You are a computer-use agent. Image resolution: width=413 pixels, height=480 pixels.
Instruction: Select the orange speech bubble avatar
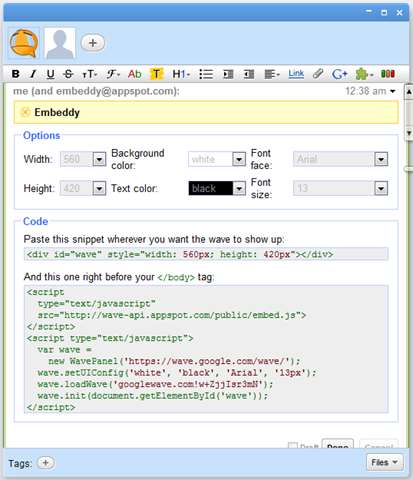(23, 43)
